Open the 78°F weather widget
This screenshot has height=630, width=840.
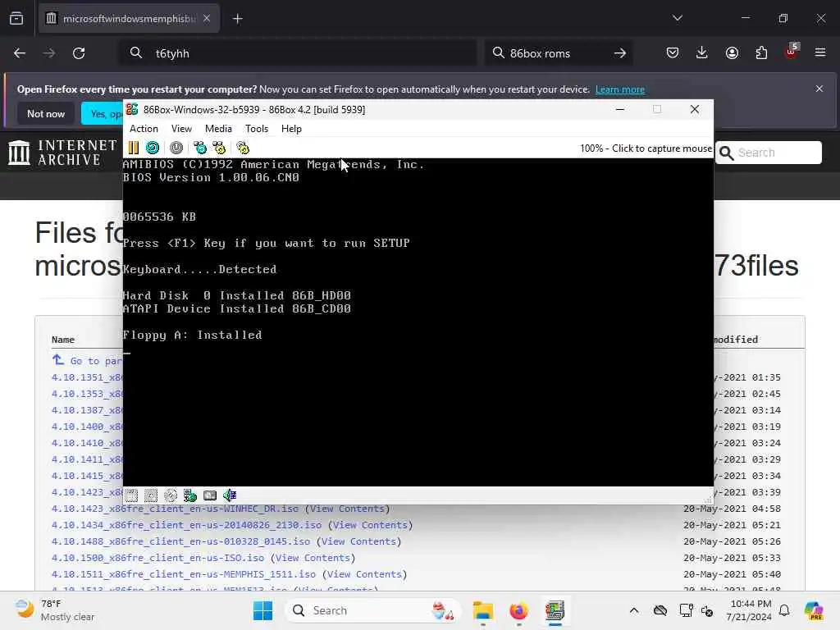click(55, 610)
